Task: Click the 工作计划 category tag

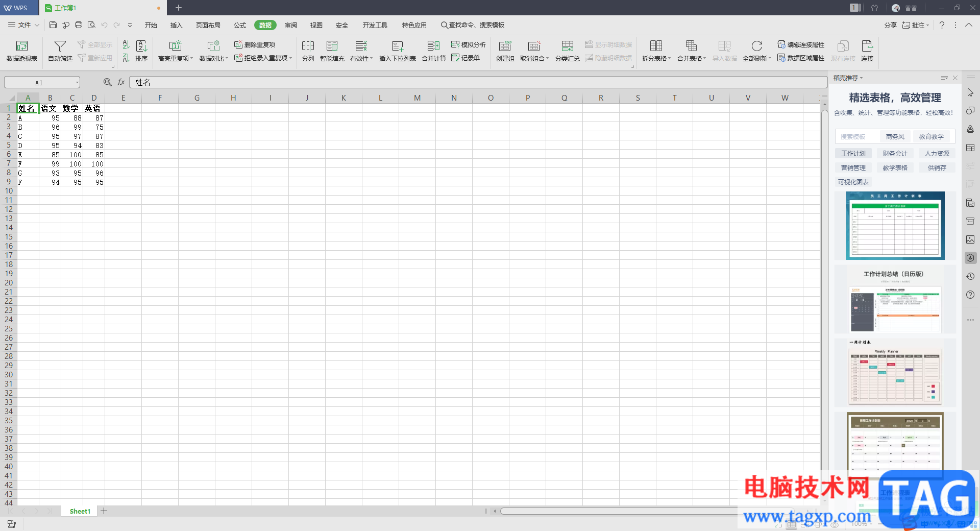Action: point(853,153)
